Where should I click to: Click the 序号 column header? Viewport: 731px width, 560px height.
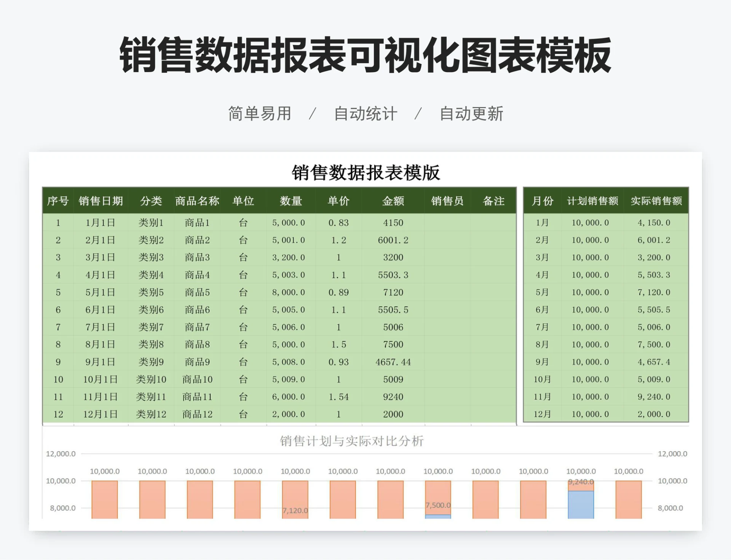tap(58, 201)
